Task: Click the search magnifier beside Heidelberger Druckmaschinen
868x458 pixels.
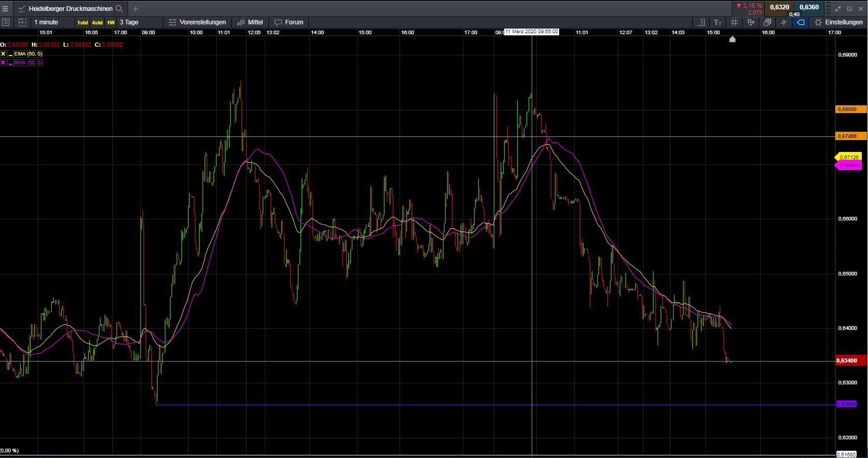Action: click(x=119, y=9)
